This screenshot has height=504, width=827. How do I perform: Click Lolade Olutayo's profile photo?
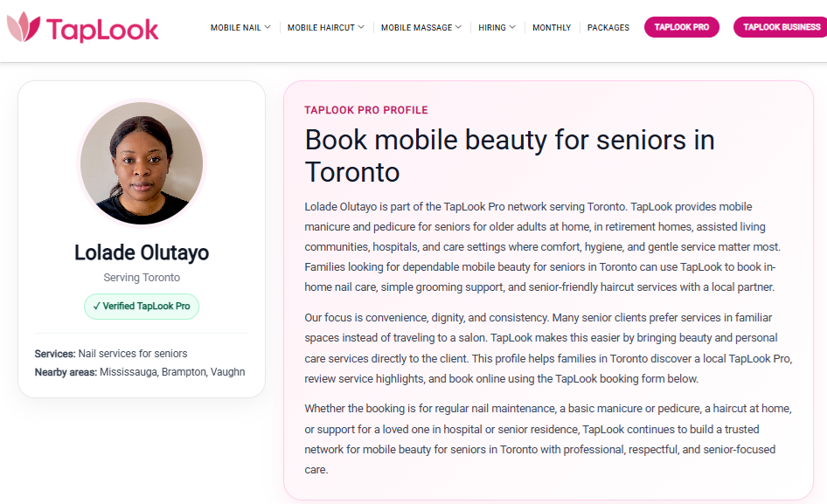point(142,162)
